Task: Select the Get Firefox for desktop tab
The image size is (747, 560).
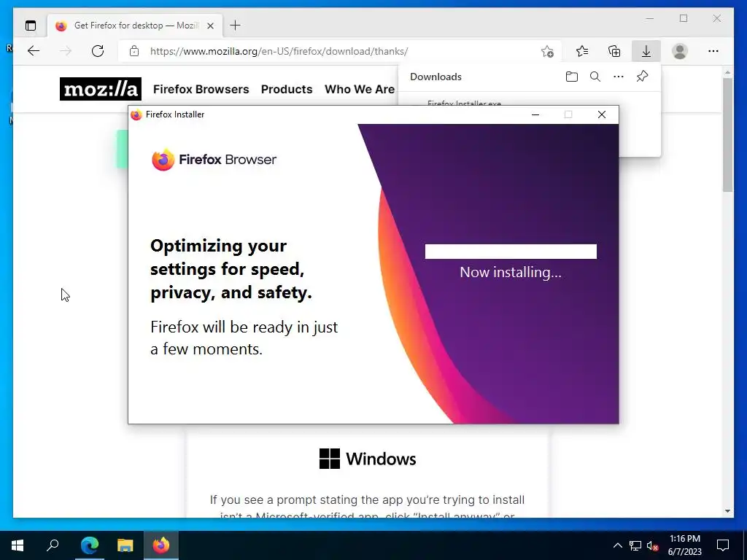Action: tap(135, 26)
